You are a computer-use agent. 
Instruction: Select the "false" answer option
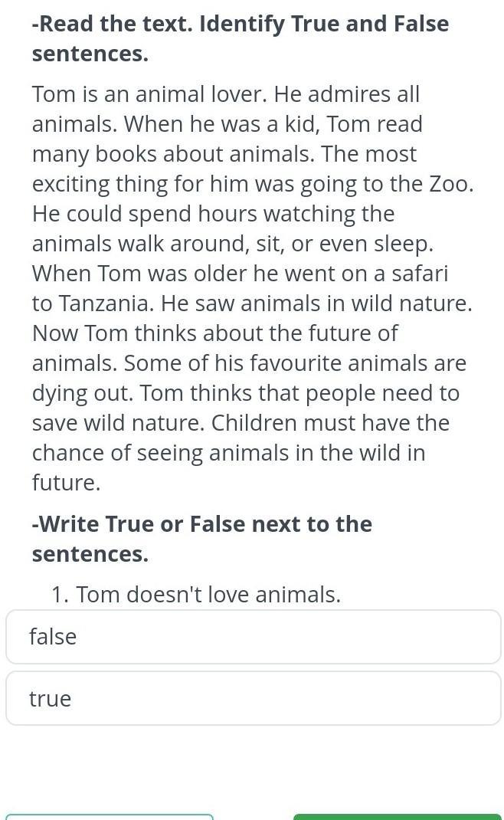point(253,637)
